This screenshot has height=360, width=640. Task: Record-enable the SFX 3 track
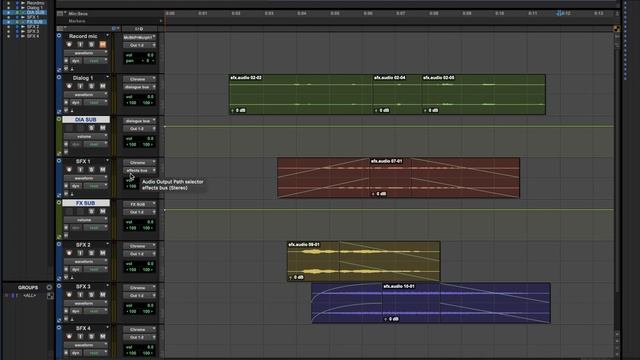[69, 295]
